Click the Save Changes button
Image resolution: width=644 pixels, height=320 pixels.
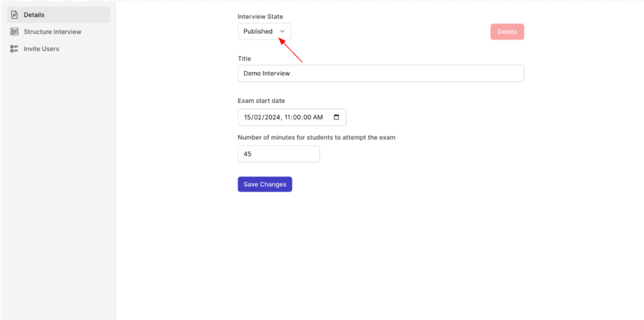265,184
